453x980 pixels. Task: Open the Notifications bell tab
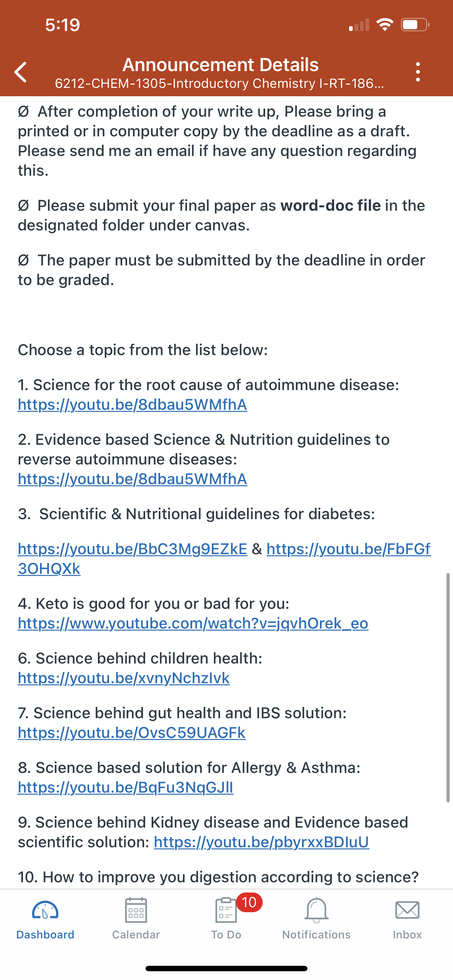coord(316,919)
